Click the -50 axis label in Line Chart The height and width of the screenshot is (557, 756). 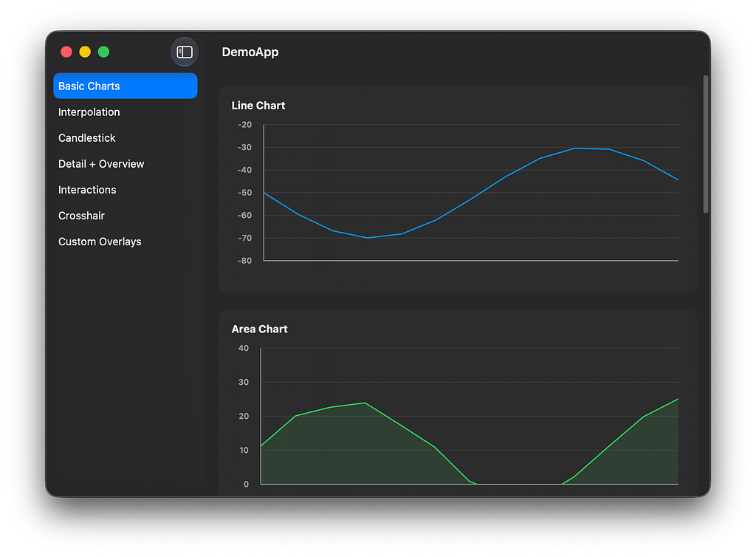pos(244,193)
